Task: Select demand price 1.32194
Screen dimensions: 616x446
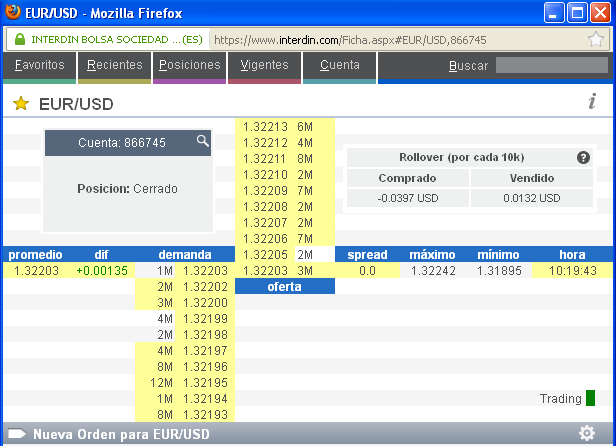Action: [205, 399]
